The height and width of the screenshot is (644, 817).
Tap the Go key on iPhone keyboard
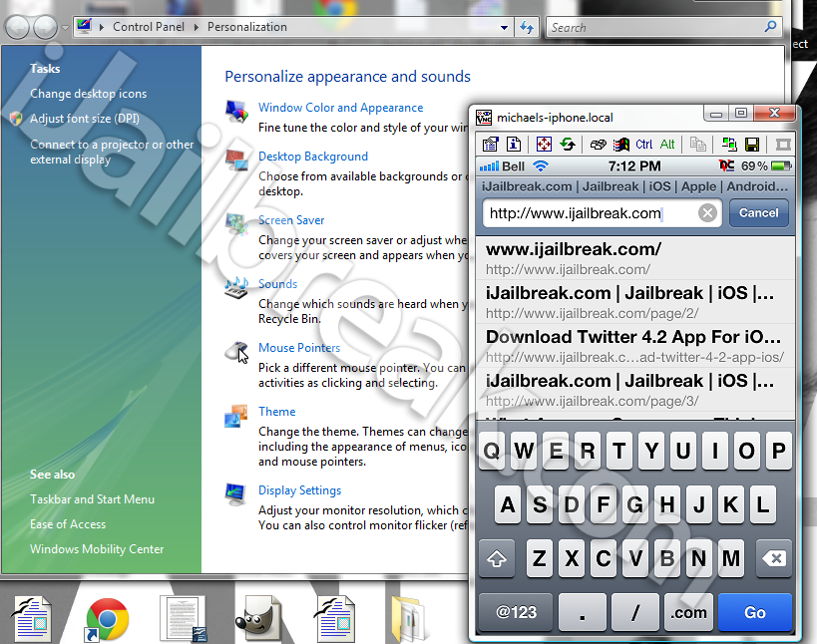pyautogui.click(x=755, y=612)
